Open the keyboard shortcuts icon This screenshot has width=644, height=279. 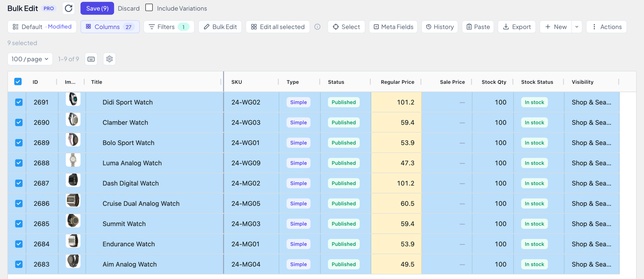point(91,59)
